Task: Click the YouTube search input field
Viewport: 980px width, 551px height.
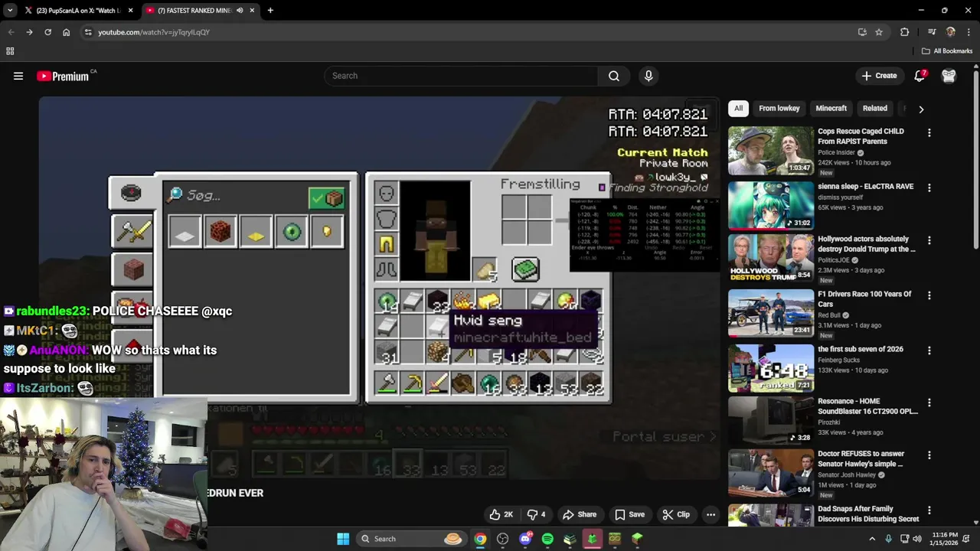Action: (462, 76)
